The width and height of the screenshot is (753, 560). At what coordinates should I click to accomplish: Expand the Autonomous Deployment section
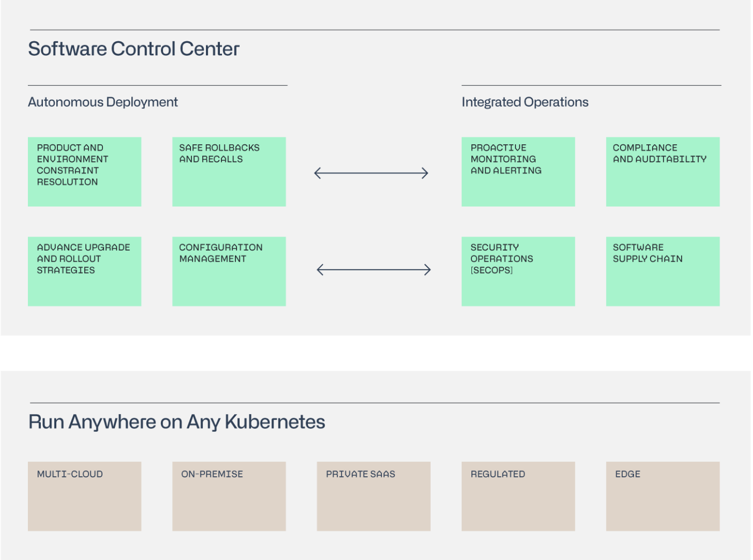(x=103, y=101)
